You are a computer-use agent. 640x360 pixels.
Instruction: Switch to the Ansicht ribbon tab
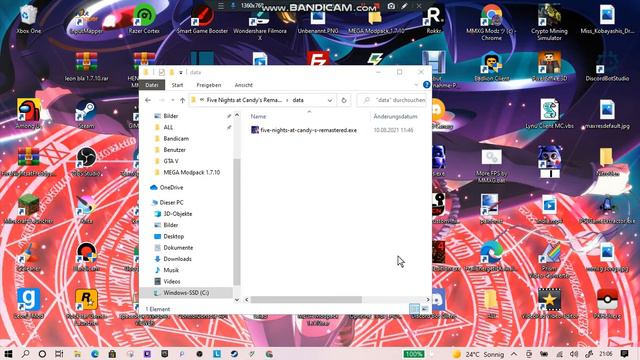[x=244, y=85]
